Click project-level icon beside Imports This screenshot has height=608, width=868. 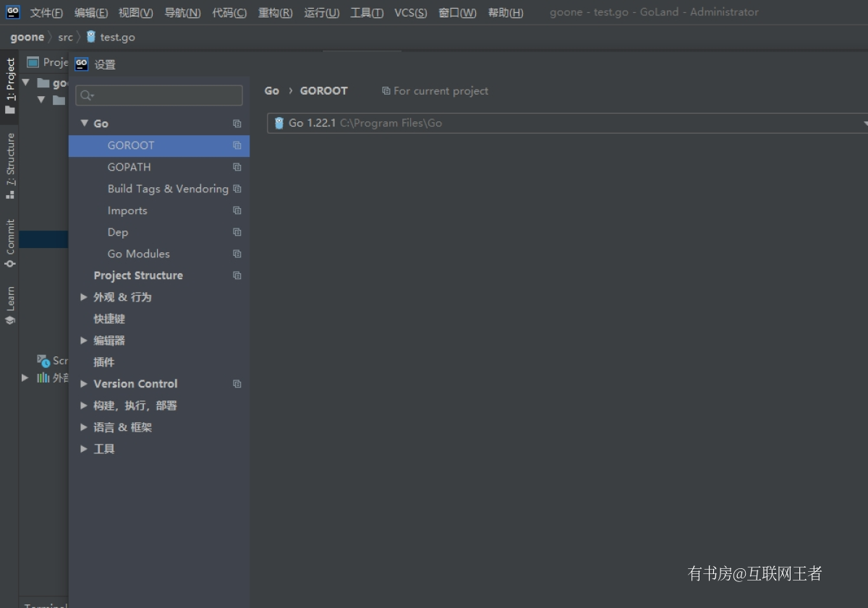click(x=237, y=210)
